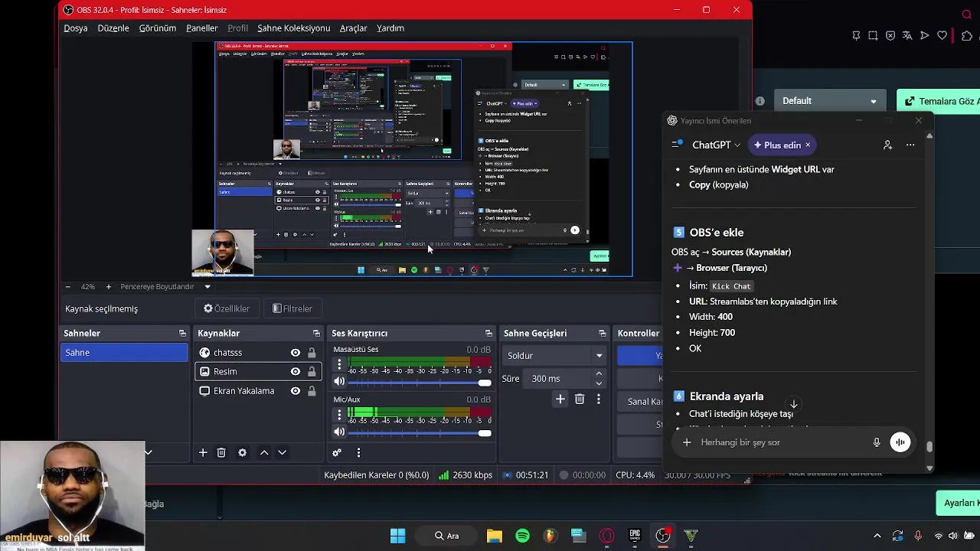
Task: Open Epic Games from taskbar
Action: pos(635,536)
